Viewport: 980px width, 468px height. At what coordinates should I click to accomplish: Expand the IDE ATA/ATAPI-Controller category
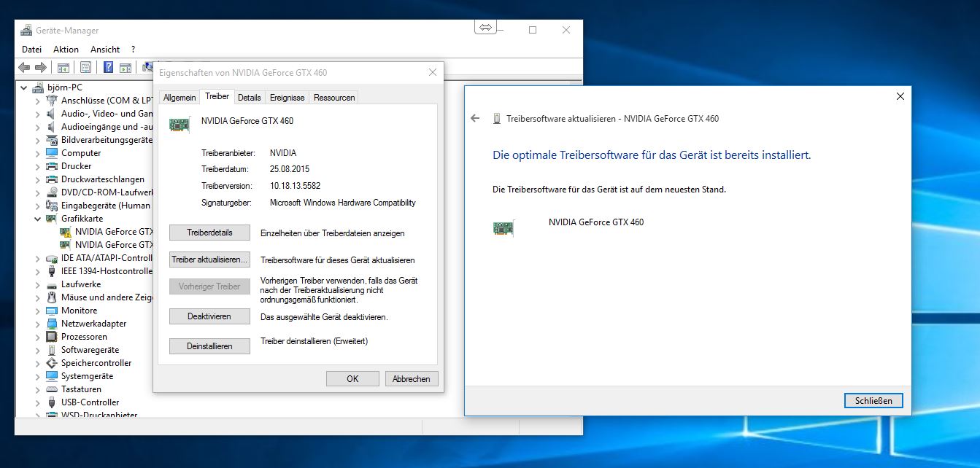38,258
